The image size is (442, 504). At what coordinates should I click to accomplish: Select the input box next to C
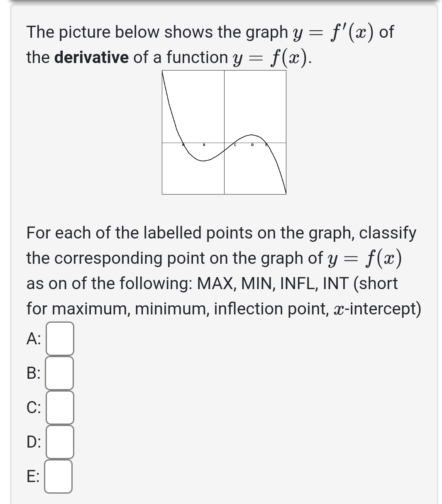point(60,407)
